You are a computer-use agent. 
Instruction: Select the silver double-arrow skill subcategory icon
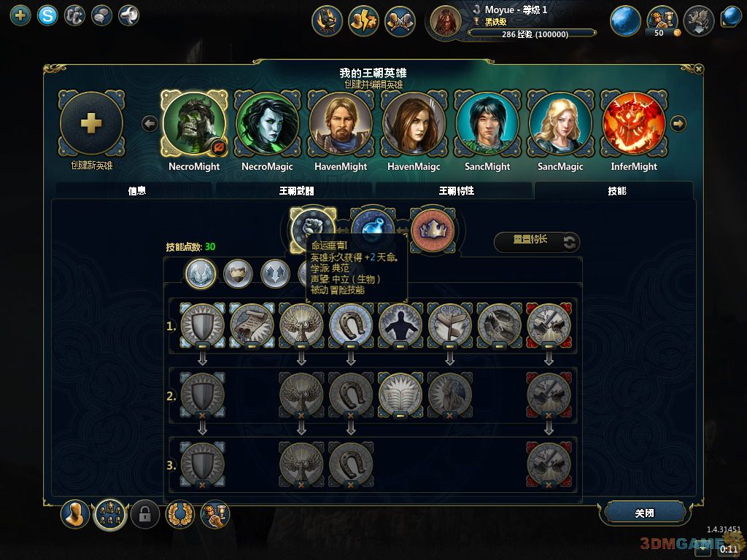pos(275,274)
